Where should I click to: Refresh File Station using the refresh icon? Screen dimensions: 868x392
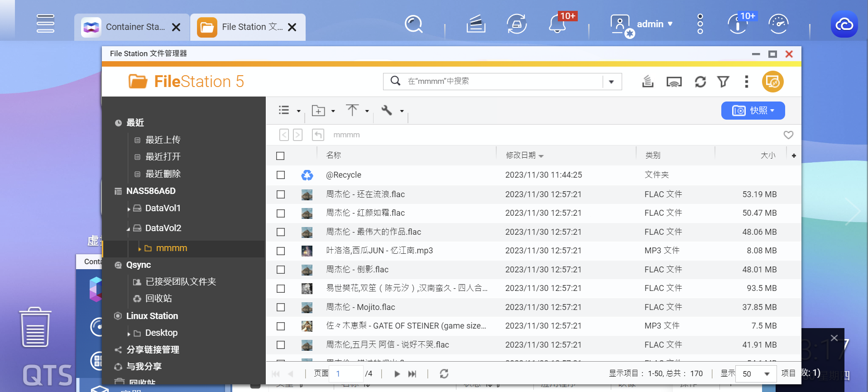700,82
